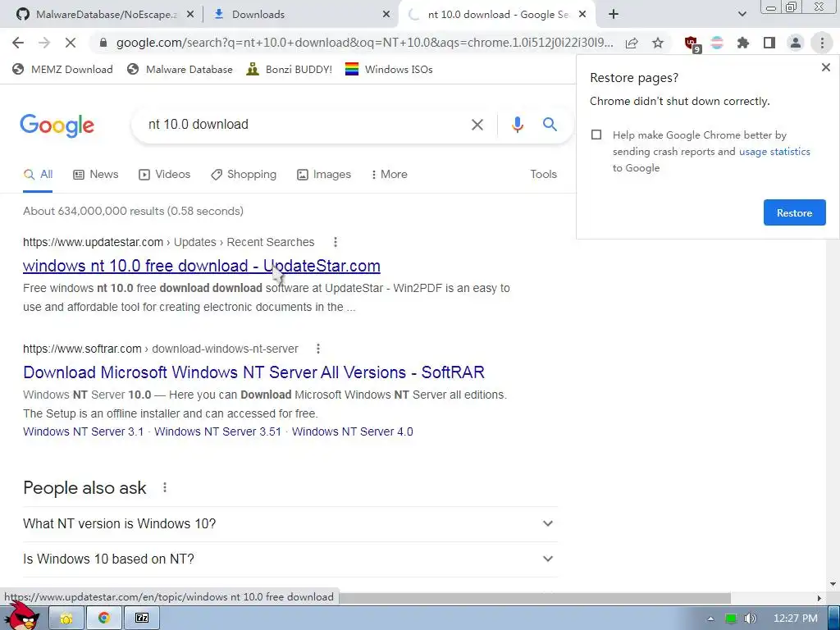Click the vertical scrollbar down arrow

(x=833, y=584)
